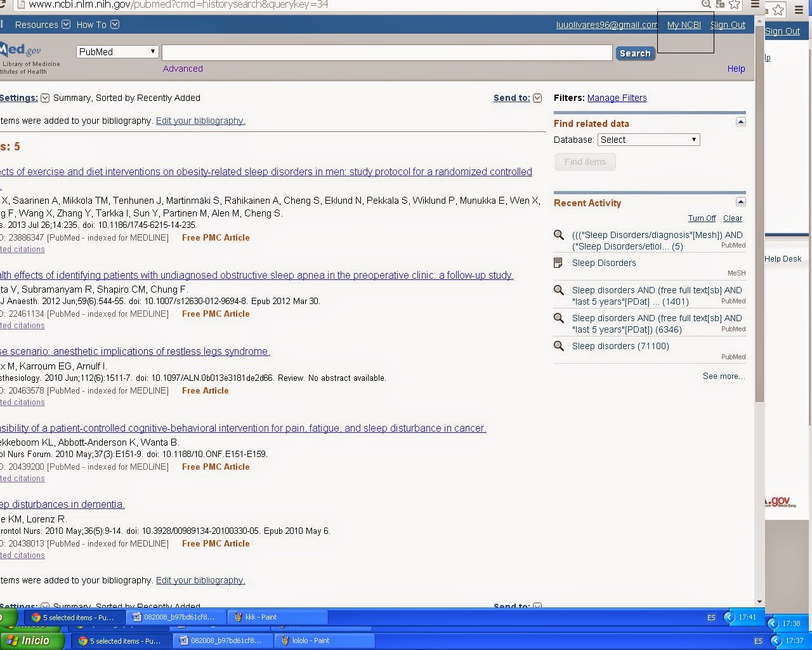Open the PubMed database dropdown
812x650 pixels.
click(x=117, y=51)
